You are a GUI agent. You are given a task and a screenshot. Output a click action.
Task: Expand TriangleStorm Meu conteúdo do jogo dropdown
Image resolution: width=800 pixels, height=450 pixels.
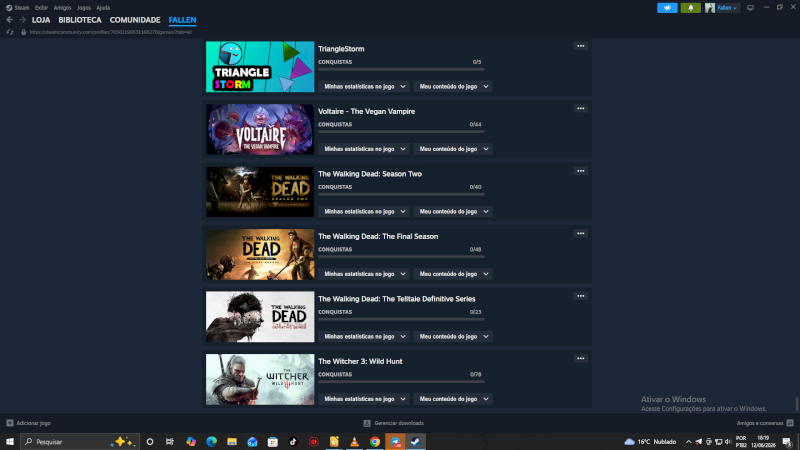click(x=453, y=87)
